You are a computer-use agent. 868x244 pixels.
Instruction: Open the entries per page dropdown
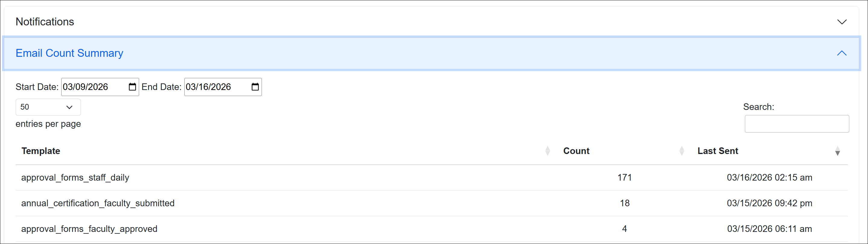point(48,107)
